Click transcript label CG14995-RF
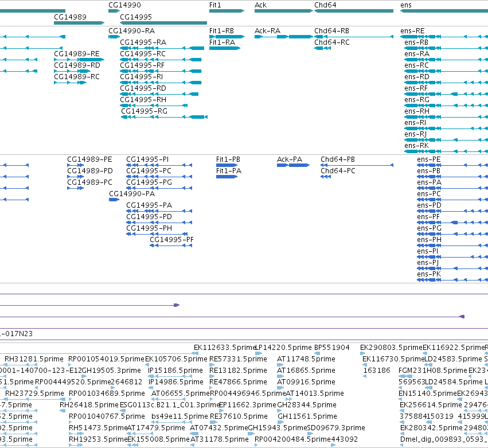 click(142, 65)
